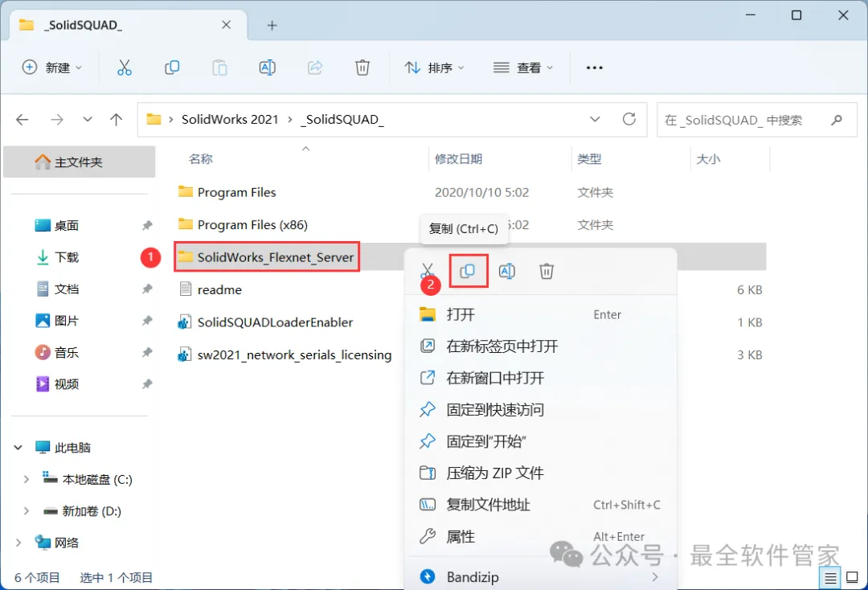Screen dimensions: 868x590
Task: Choose 固定到快速访问
Action: tap(540, 410)
